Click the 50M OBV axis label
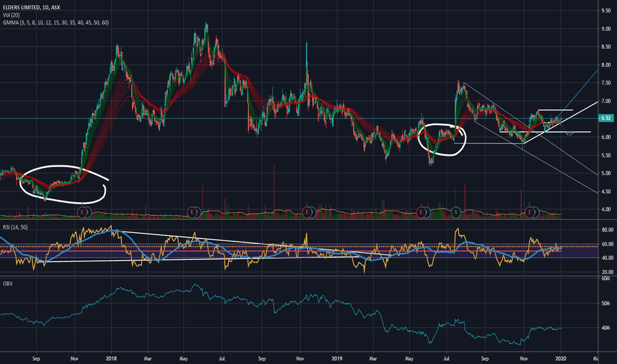This screenshot has height=364, width=617. coord(606,303)
